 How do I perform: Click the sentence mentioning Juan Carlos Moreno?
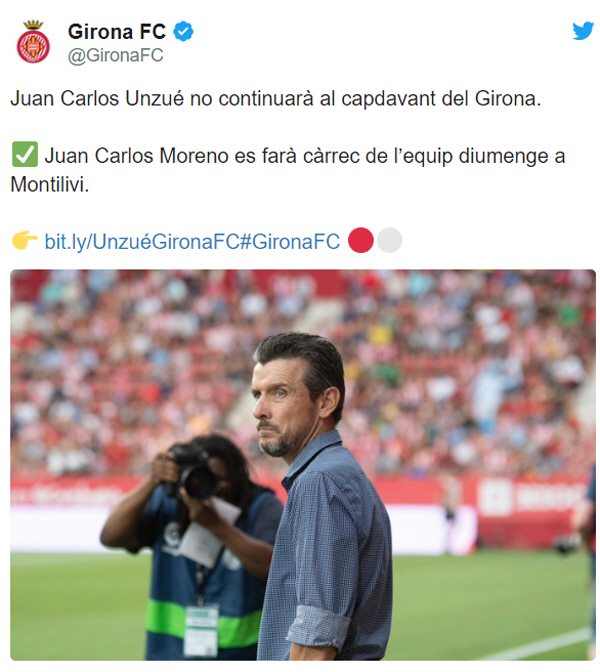[x=288, y=170]
